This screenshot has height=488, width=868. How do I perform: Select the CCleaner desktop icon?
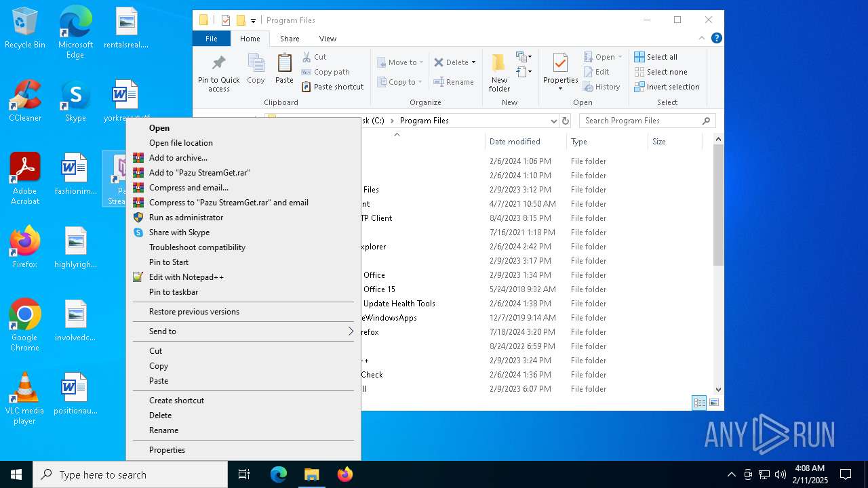point(25,102)
